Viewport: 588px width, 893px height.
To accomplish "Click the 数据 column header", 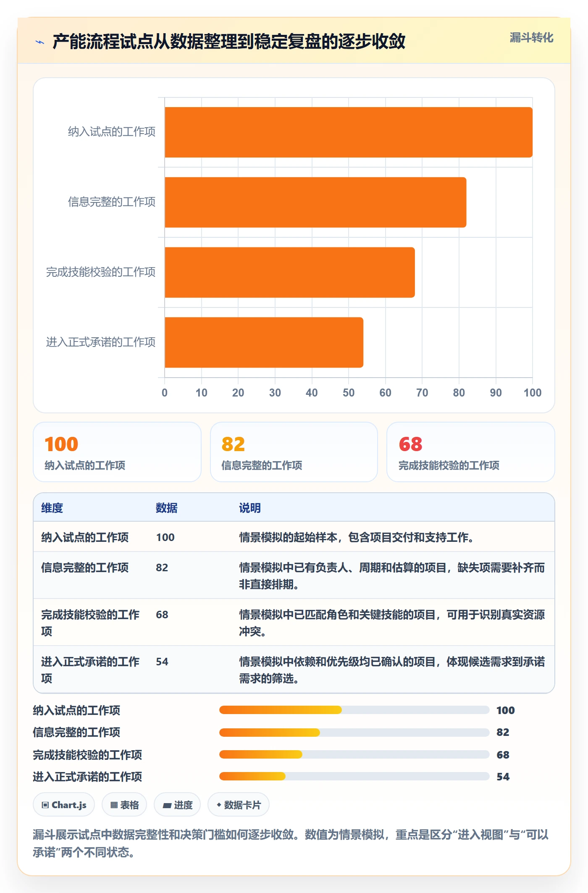I will pos(167,508).
